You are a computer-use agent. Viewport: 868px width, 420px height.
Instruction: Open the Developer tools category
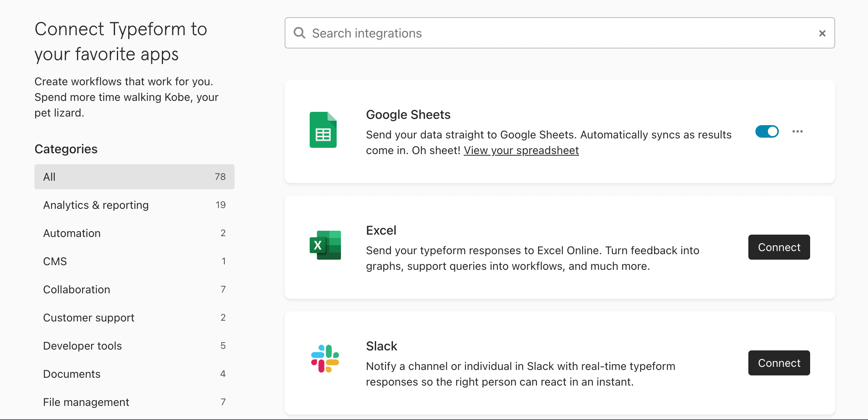[x=134, y=346]
